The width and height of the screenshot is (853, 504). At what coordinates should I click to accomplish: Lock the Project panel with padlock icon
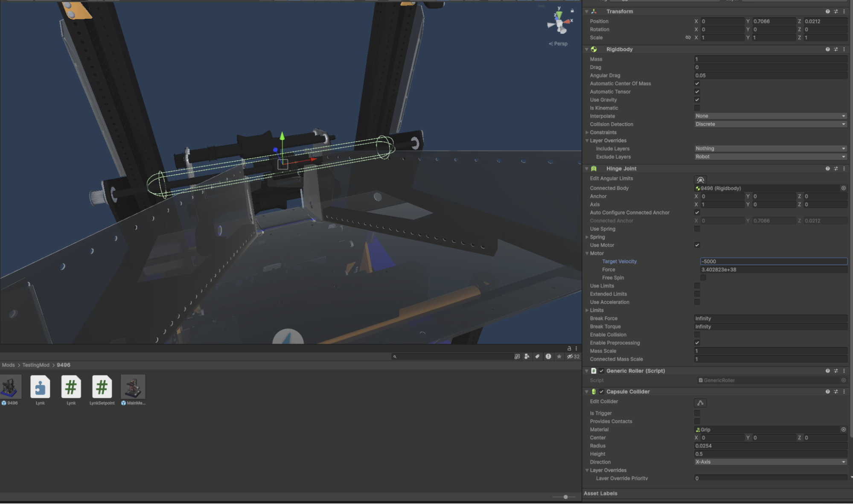tap(569, 348)
